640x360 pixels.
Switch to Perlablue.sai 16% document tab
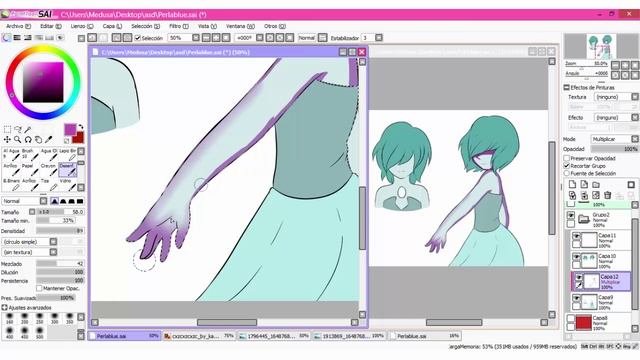425,336
